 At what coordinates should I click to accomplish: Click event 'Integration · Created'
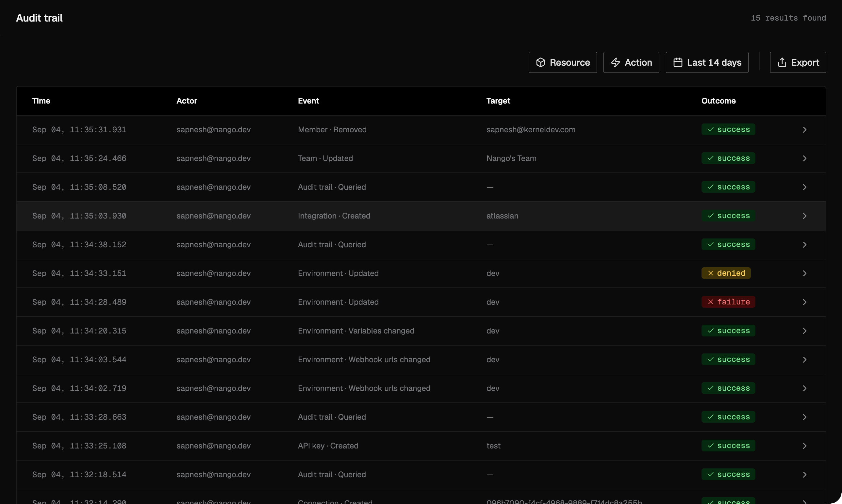click(x=334, y=216)
